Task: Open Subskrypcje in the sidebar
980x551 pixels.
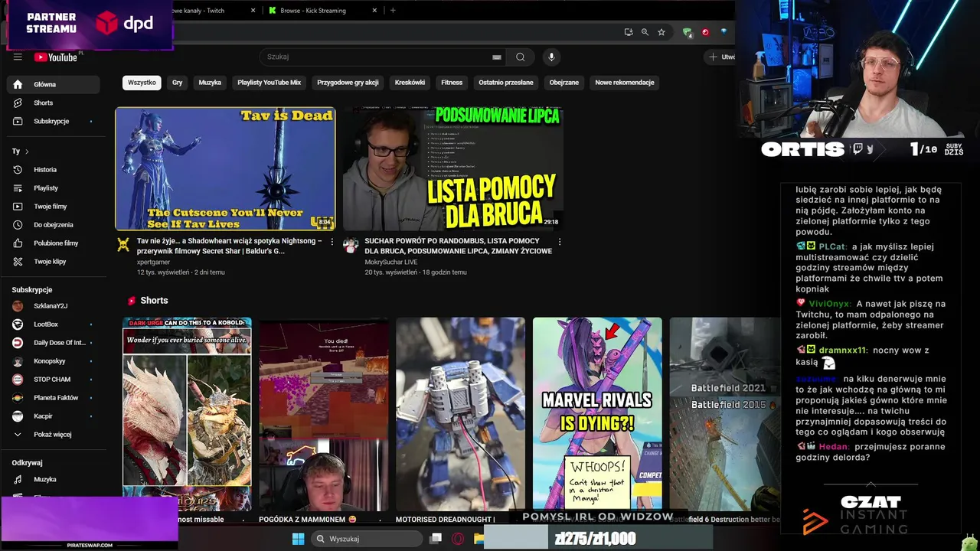Action: coord(53,121)
